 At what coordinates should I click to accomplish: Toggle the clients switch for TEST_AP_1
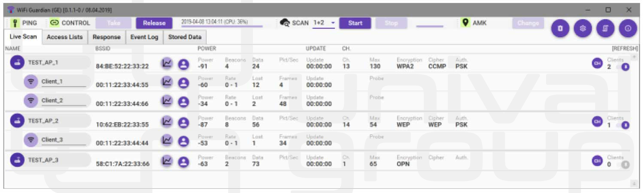[x=623, y=67]
